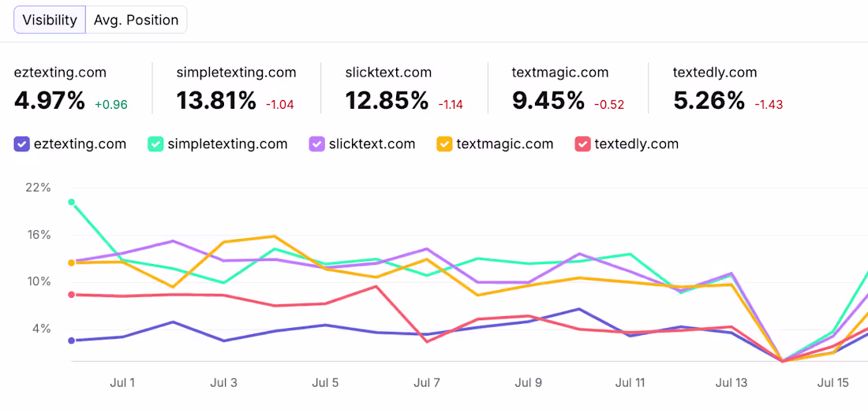
Task: Disable the textmagic.com legend checkbox
Action: (444, 144)
